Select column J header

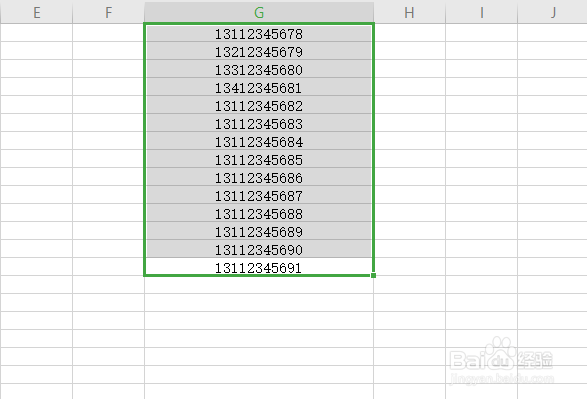click(x=553, y=12)
